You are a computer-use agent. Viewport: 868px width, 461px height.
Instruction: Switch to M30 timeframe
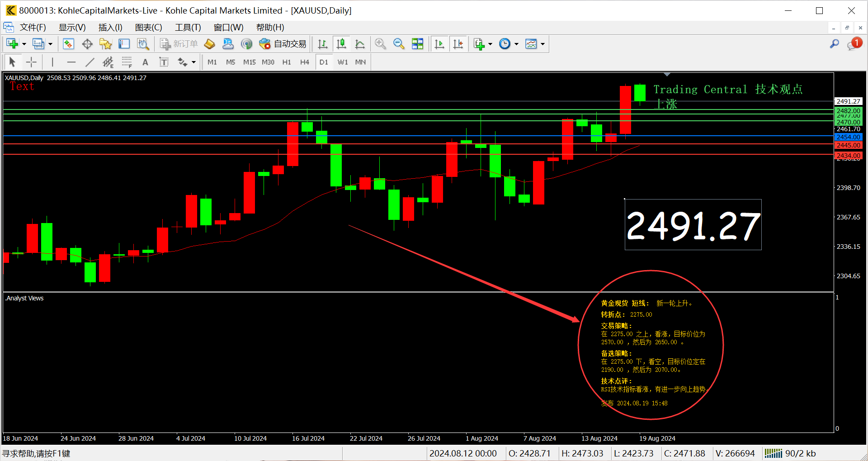268,62
